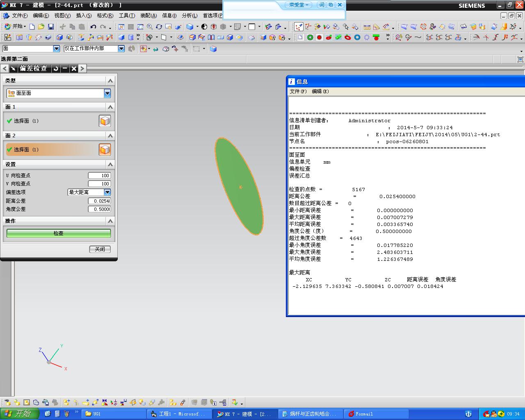Save the part using the floppy disk icon
The image size is (525, 420).
click(x=51, y=27)
